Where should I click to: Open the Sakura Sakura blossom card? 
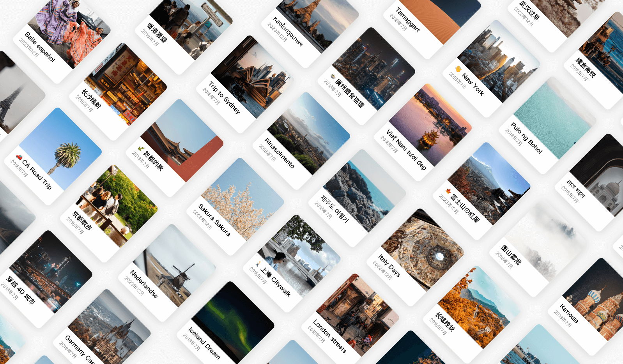235,207
